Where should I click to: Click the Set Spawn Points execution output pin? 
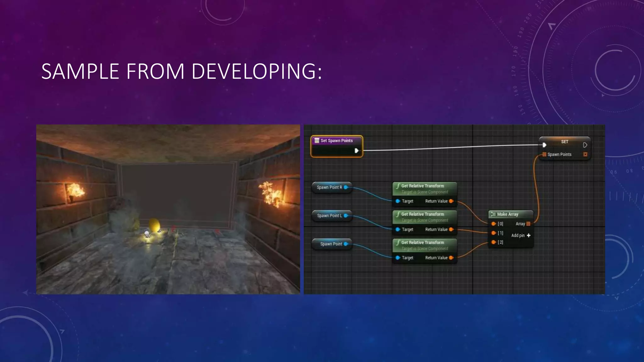pos(356,151)
